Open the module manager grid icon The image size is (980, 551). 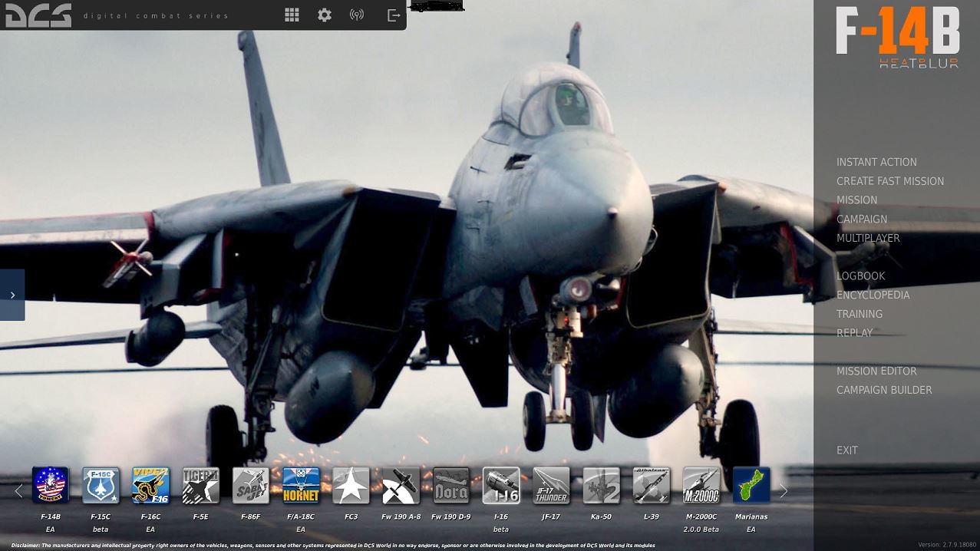coord(292,15)
